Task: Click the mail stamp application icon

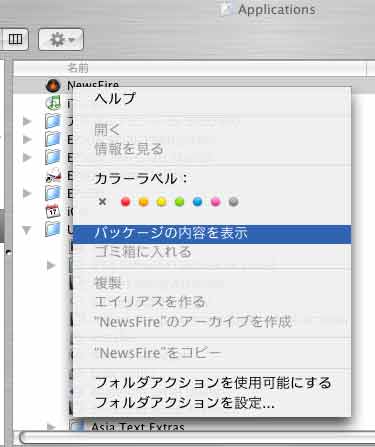Action: pos(53,175)
